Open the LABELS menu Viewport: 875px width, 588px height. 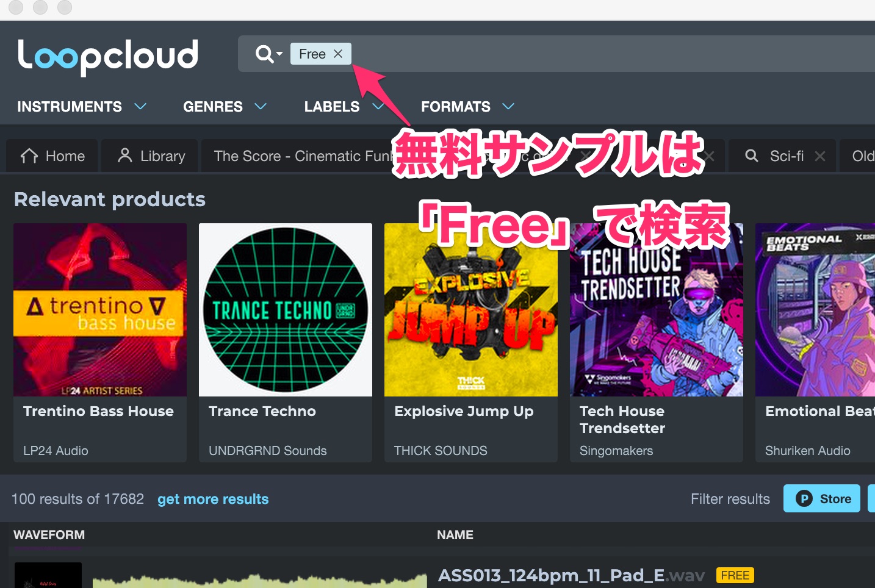tap(332, 107)
